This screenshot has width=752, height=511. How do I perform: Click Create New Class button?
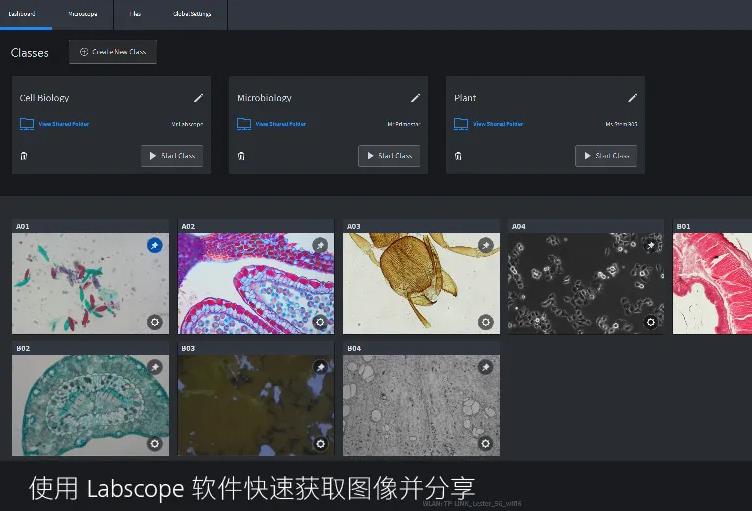point(113,52)
